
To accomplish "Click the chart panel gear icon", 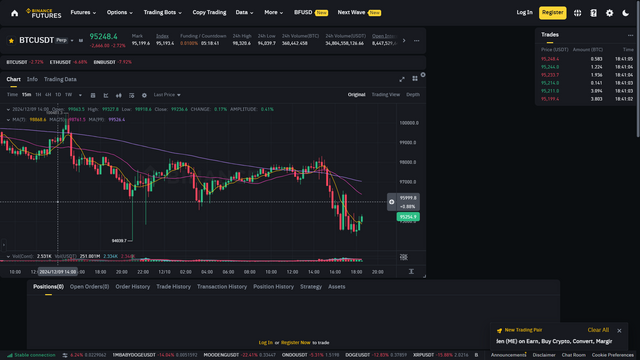I will coord(423,75).
